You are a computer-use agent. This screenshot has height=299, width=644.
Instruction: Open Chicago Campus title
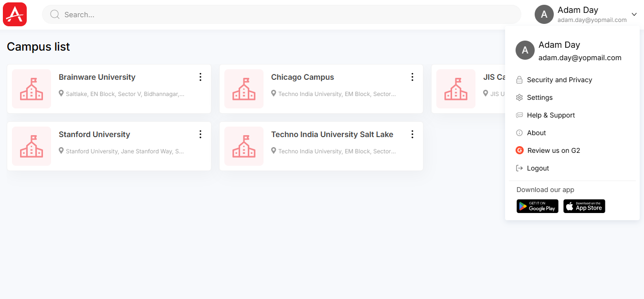point(303,77)
